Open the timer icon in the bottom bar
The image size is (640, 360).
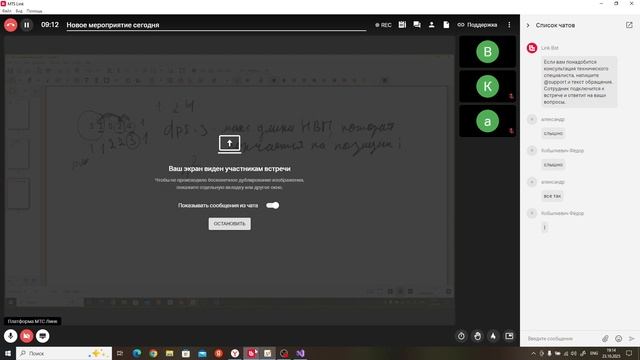(461, 336)
